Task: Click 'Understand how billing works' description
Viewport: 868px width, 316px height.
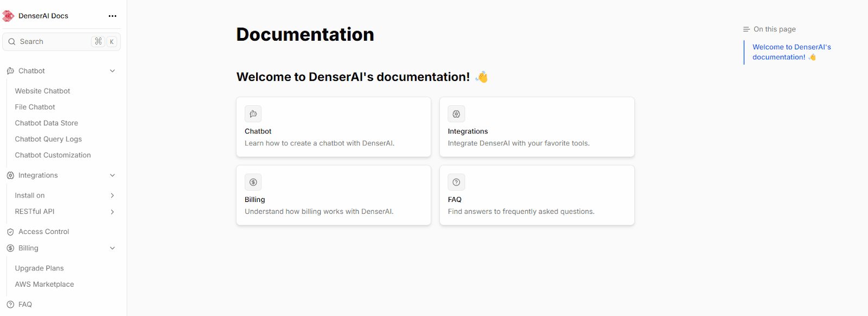Action: coord(319,212)
